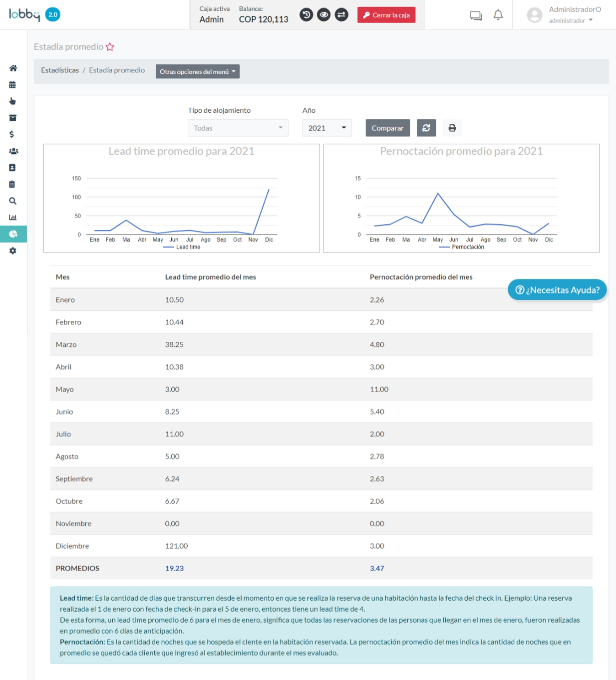Open the Tipo de alojamiento dropdown
This screenshot has height=680, width=616.
pyautogui.click(x=238, y=128)
